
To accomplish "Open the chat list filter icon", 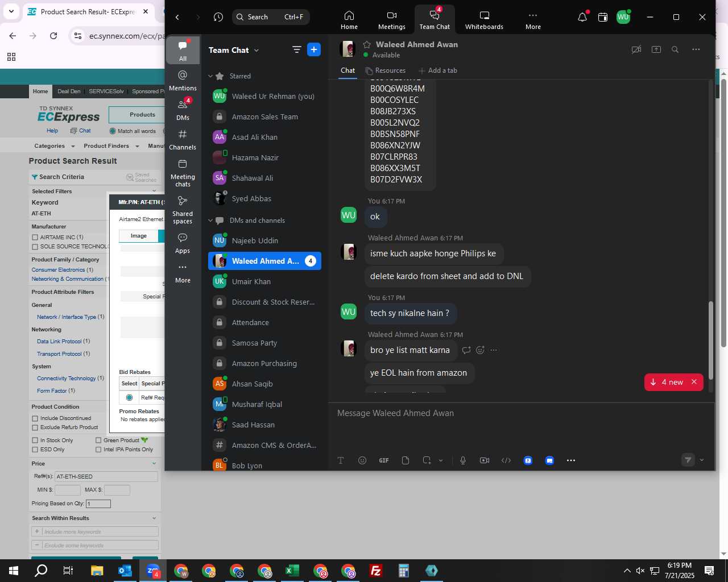I will pyautogui.click(x=296, y=49).
